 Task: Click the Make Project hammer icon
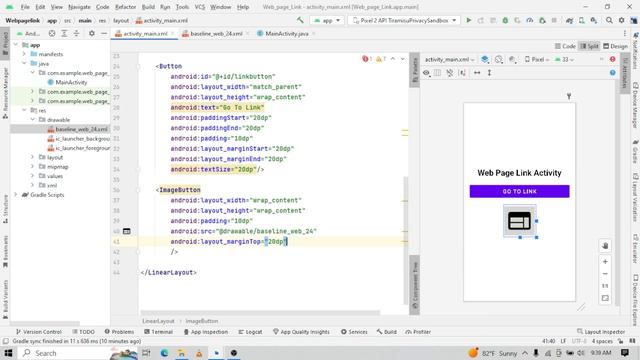click(x=300, y=20)
